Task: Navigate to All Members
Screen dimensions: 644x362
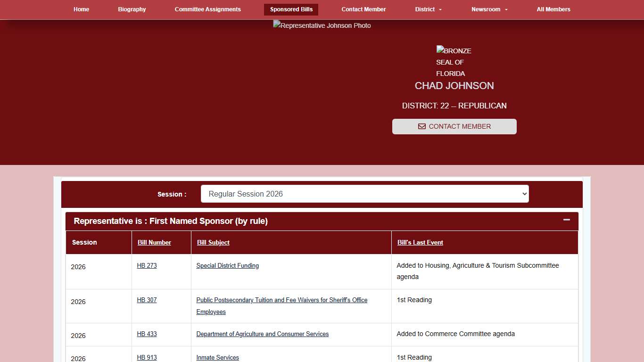Action: click(553, 9)
